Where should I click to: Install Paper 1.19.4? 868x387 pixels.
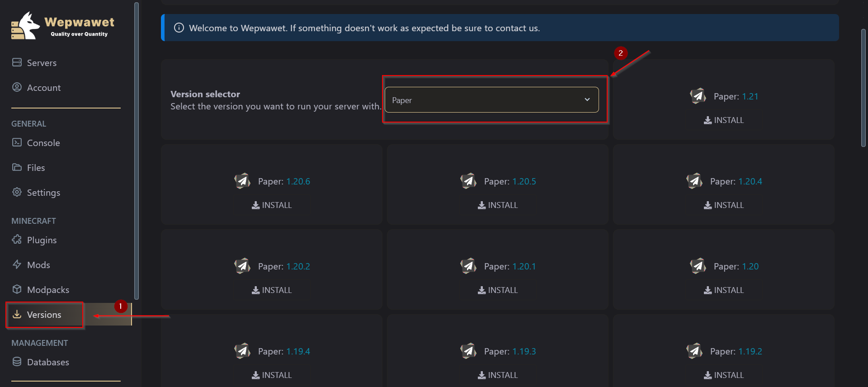point(272,375)
